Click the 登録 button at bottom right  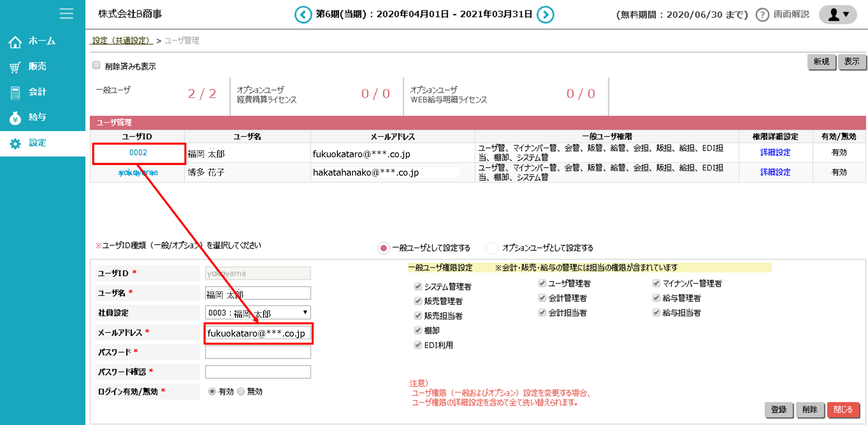pos(779,410)
